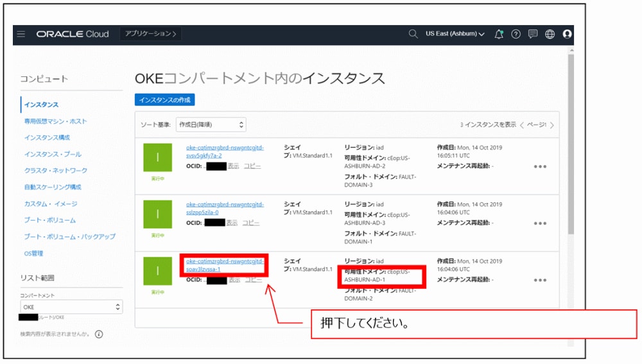Open カスタム・イメージ in sidebar
Viewport: 642px width, 364px height.
tap(50, 204)
